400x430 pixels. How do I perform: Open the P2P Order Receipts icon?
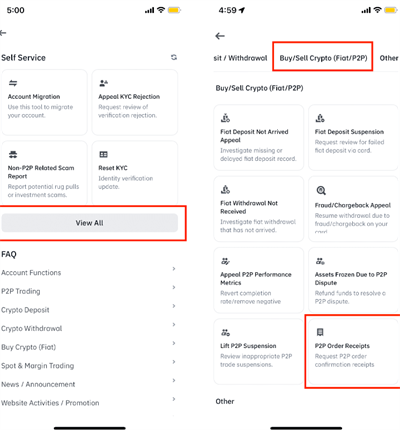click(320, 332)
